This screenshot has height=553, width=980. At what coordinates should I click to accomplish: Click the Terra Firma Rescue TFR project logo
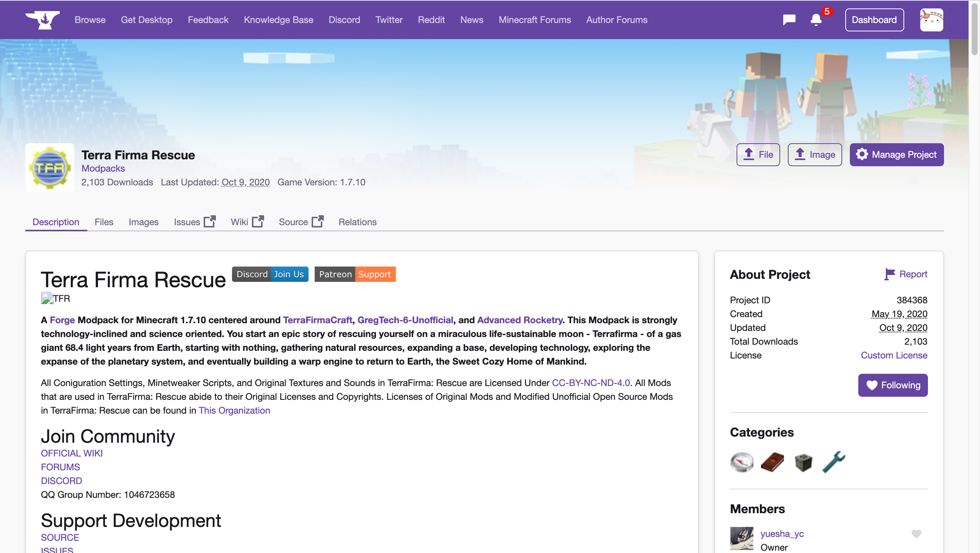(x=50, y=168)
